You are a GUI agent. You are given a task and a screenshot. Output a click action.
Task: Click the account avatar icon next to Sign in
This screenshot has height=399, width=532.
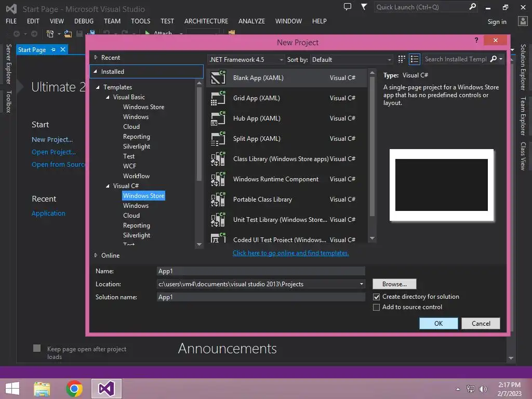click(523, 21)
